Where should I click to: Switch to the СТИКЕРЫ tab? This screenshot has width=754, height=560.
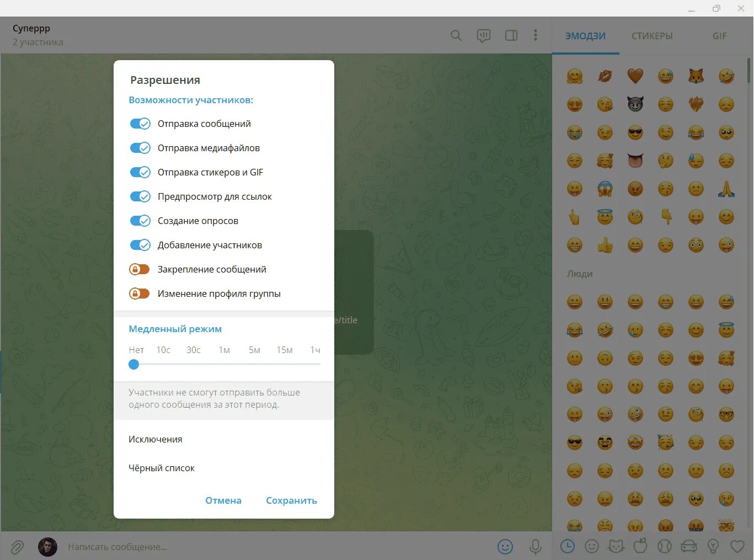(652, 36)
